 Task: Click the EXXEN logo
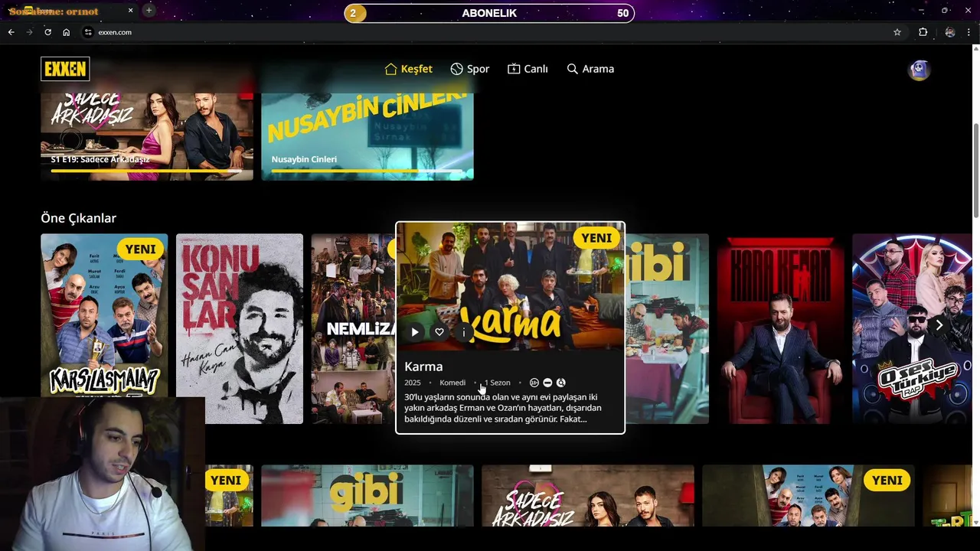pos(65,69)
